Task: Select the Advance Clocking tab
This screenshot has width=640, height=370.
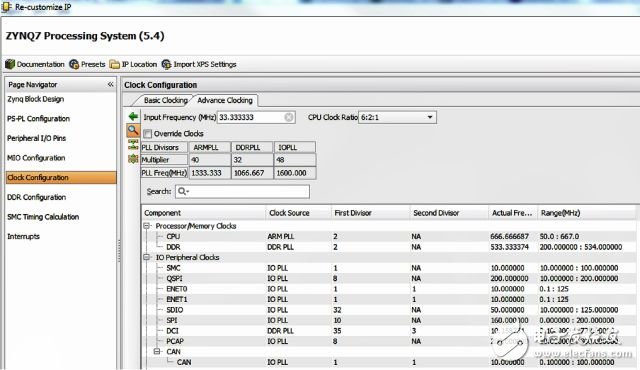Action: click(x=225, y=100)
